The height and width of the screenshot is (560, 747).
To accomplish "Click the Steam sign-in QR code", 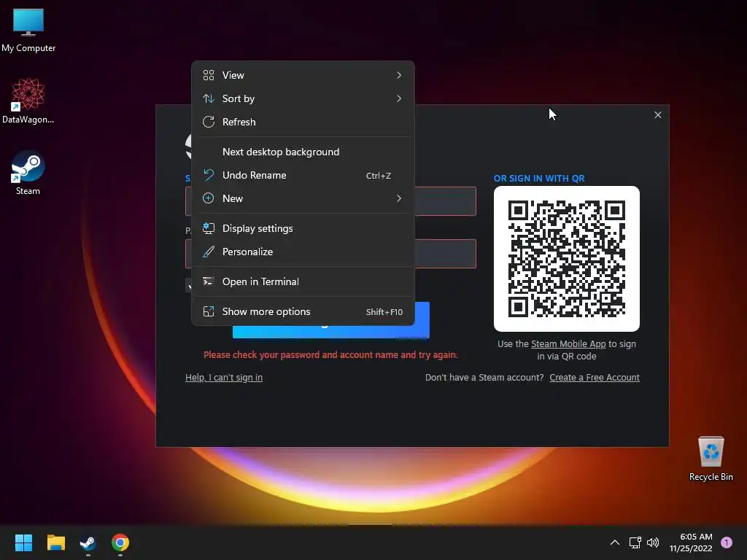I will pos(566,259).
